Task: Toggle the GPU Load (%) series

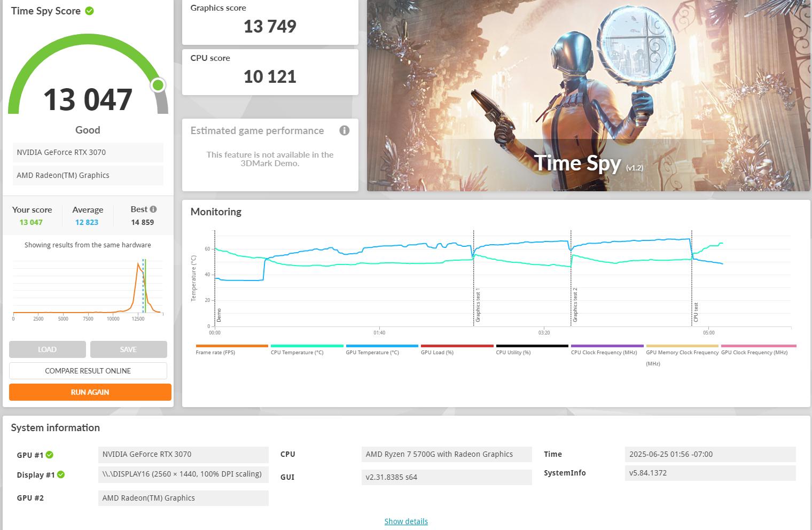Action: 457,346
